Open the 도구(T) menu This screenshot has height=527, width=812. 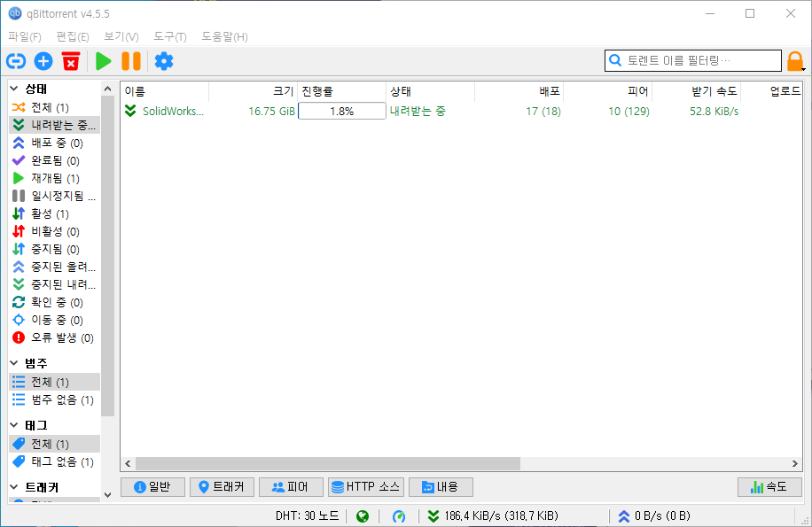click(x=170, y=36)
